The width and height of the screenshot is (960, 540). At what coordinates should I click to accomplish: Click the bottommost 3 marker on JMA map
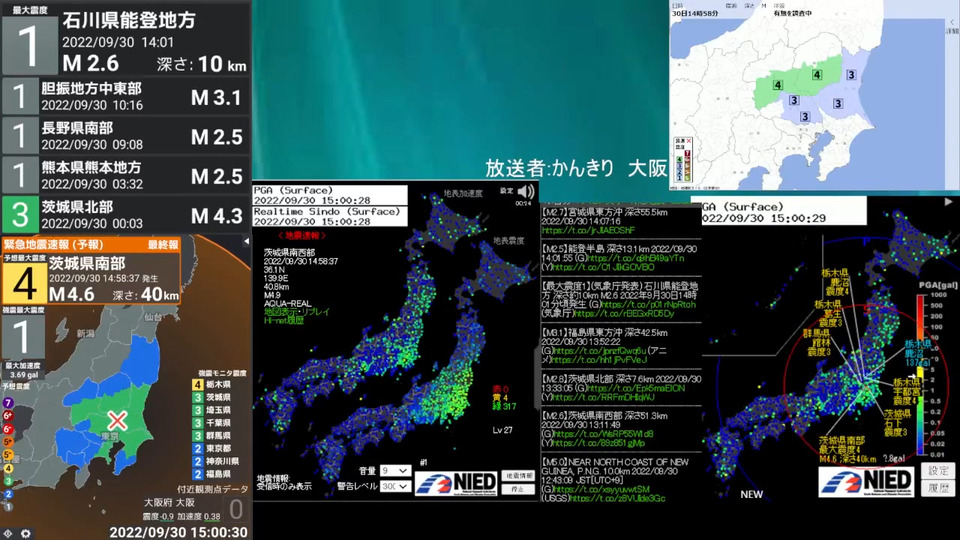[804, 116]
